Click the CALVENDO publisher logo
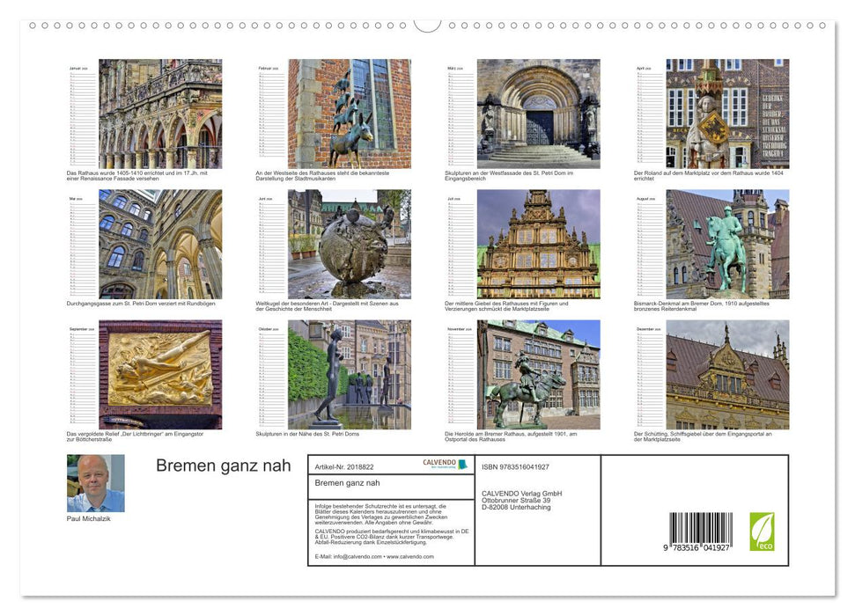855x616 pixels. tap(439, 462)
